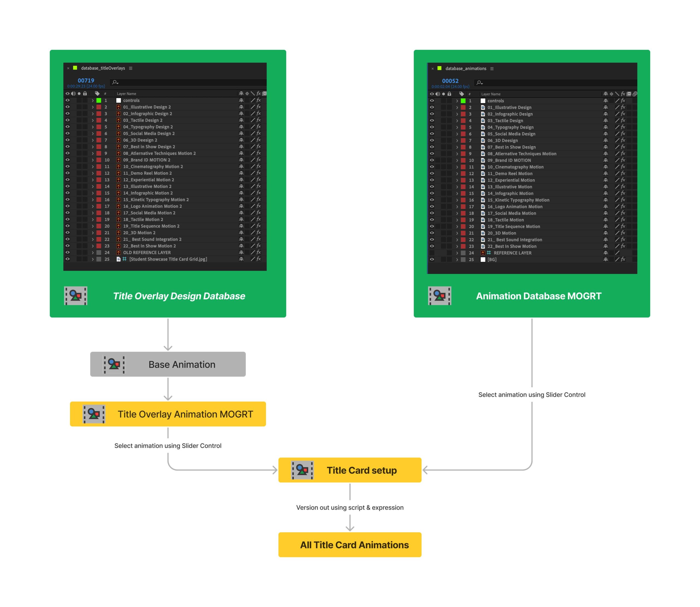The height and width of the screenshot is (607, 700).
Task: Expand the [BG] layer properties
Action: pos(457,260)
